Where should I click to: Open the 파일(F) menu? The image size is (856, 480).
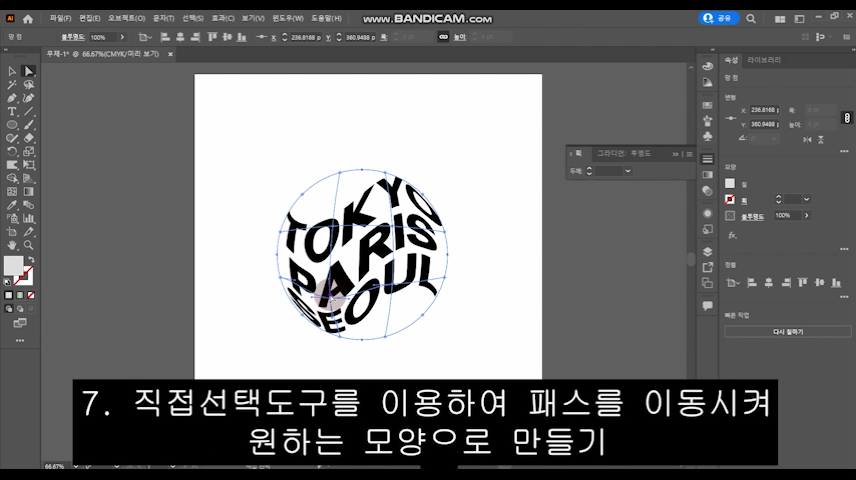click(x=60, y=19)
